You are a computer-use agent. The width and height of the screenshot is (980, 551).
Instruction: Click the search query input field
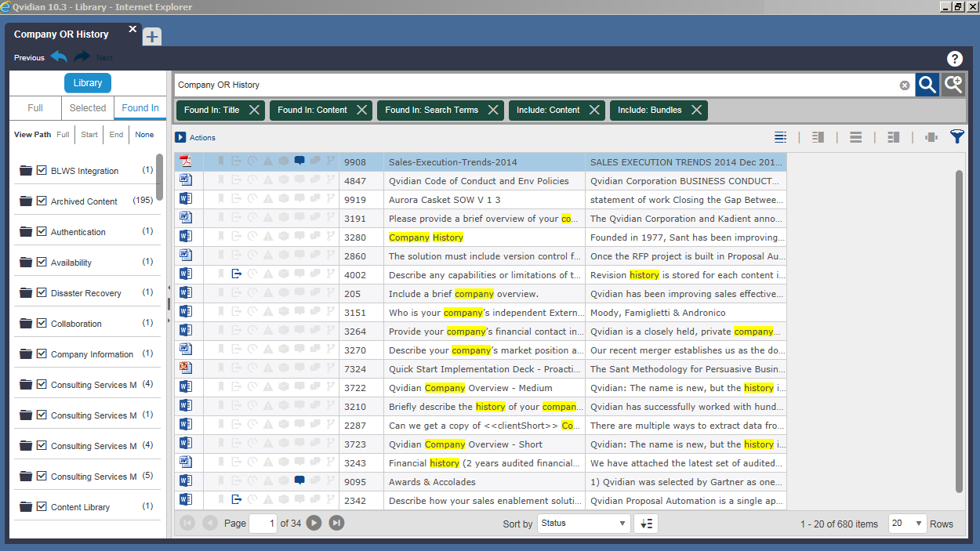point(536,85)
